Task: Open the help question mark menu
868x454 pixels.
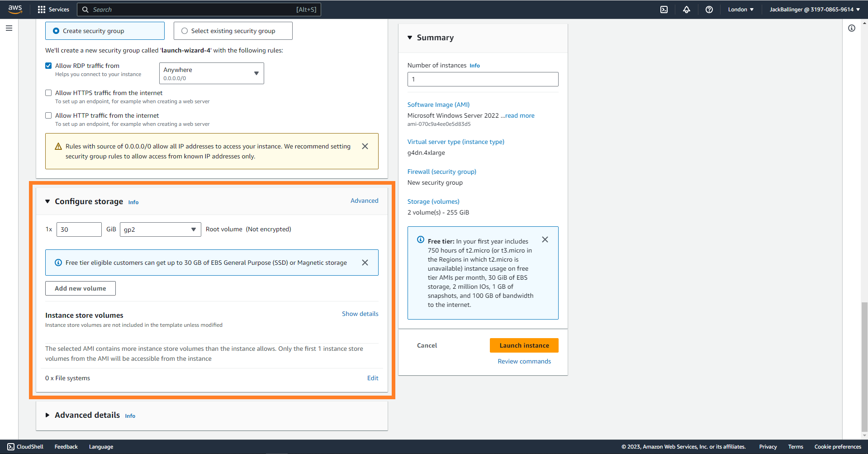Action: coord(709,10)
